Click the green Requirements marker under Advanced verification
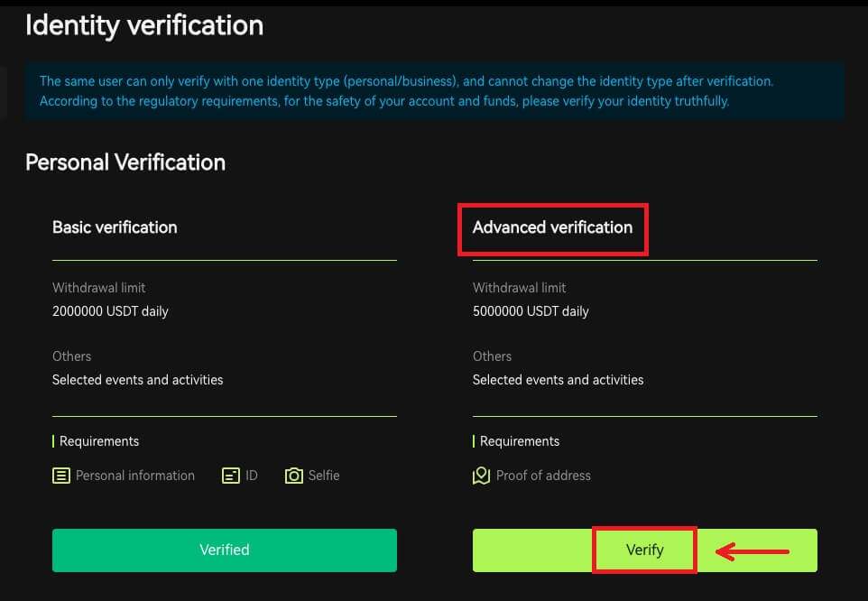 pos(474,441)
